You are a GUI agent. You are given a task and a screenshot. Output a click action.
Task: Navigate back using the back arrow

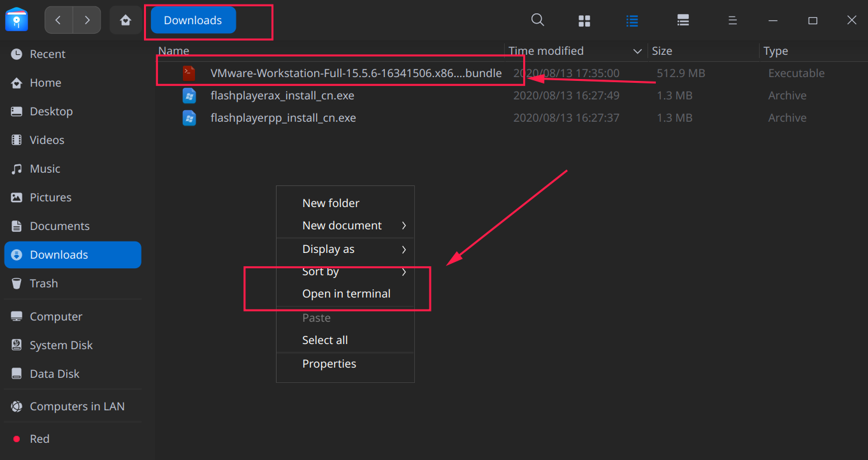coord(58,20)
